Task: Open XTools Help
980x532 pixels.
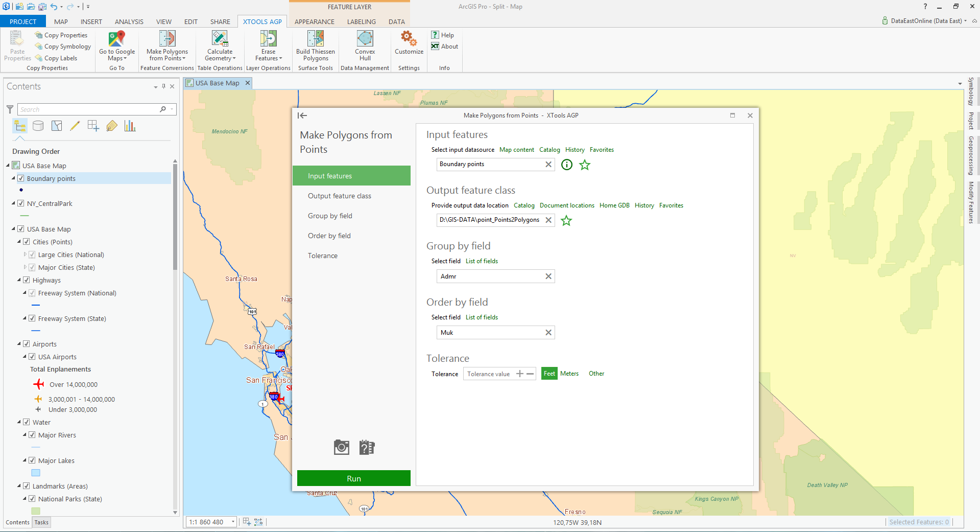Action: pyautogui.click(x=443, y=35)
